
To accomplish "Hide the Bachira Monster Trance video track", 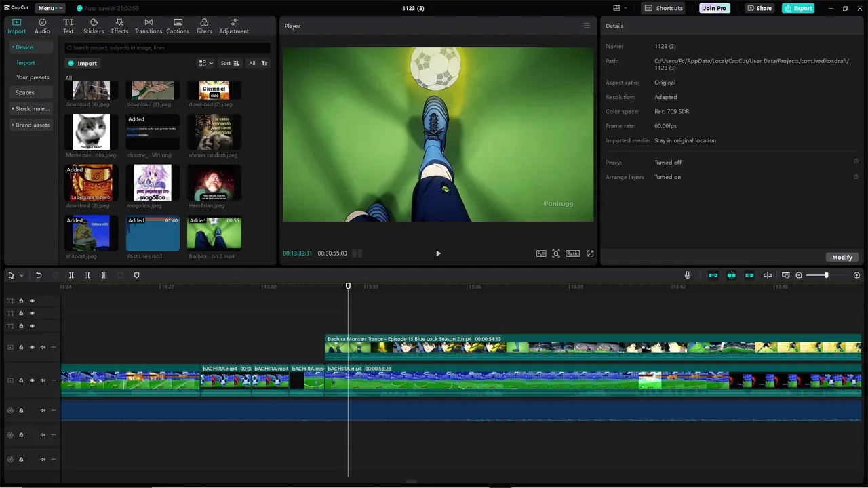I will coord(32,347).
